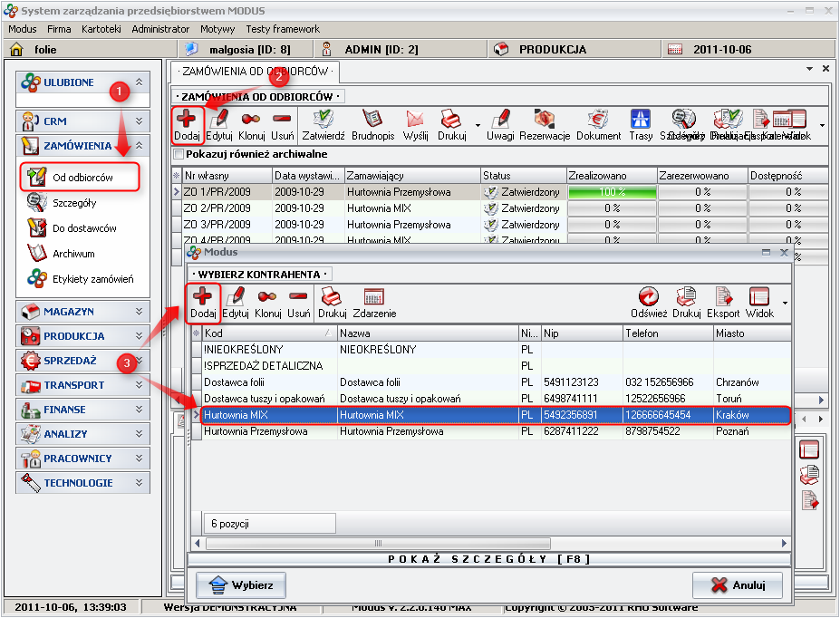Click the POKAŻ SZCZEGÓŁY [F8] bar
Viewport: 840px width, 618px height.
tap(489, 559)
